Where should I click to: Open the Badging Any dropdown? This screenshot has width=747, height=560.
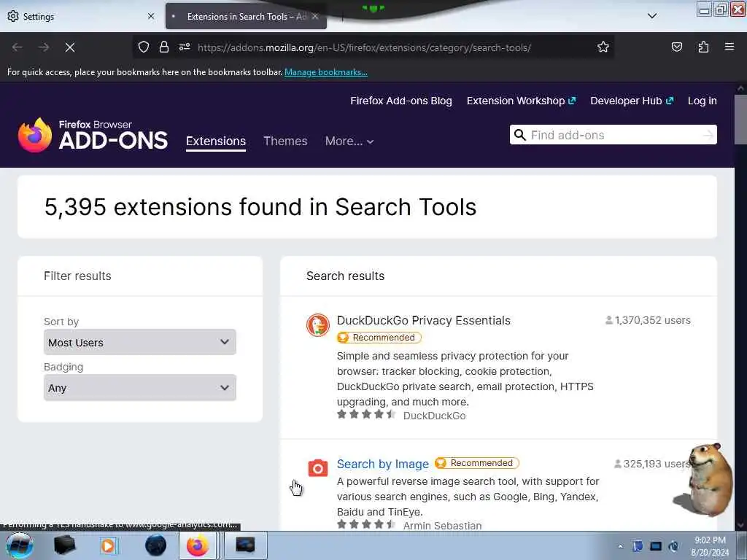click(x=139, y=388)
